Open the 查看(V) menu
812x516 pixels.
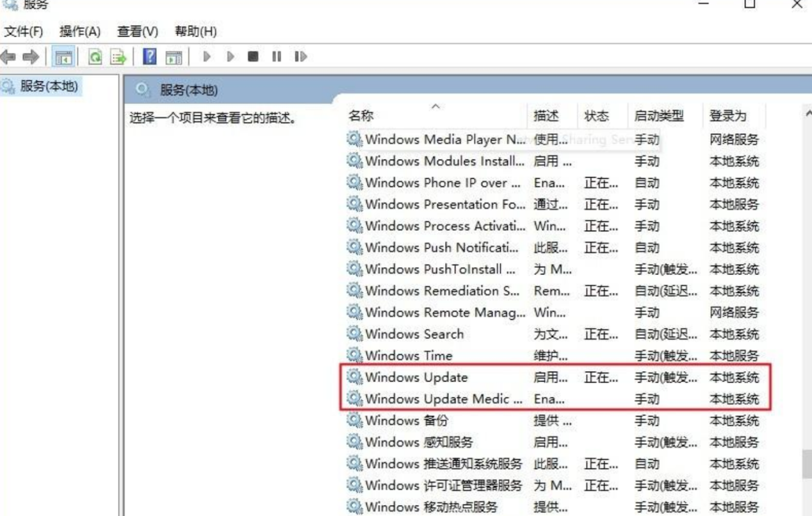tap(138, 31)
